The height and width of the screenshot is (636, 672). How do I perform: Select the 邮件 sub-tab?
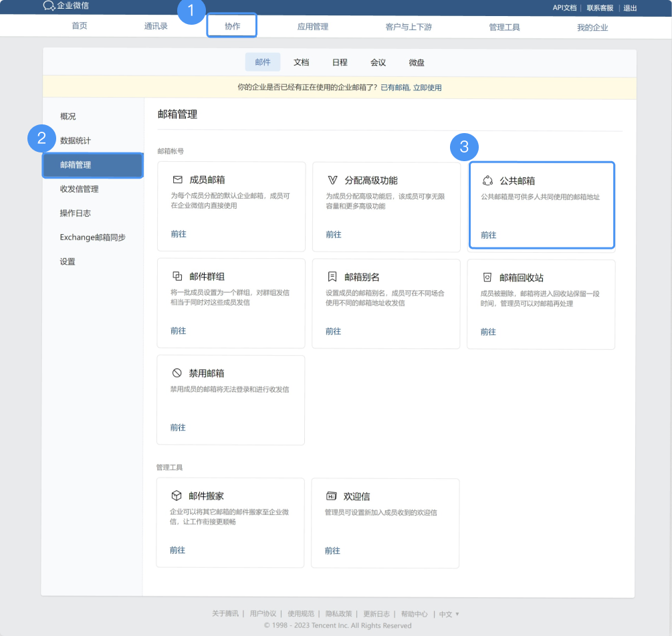tap(263, 62)
